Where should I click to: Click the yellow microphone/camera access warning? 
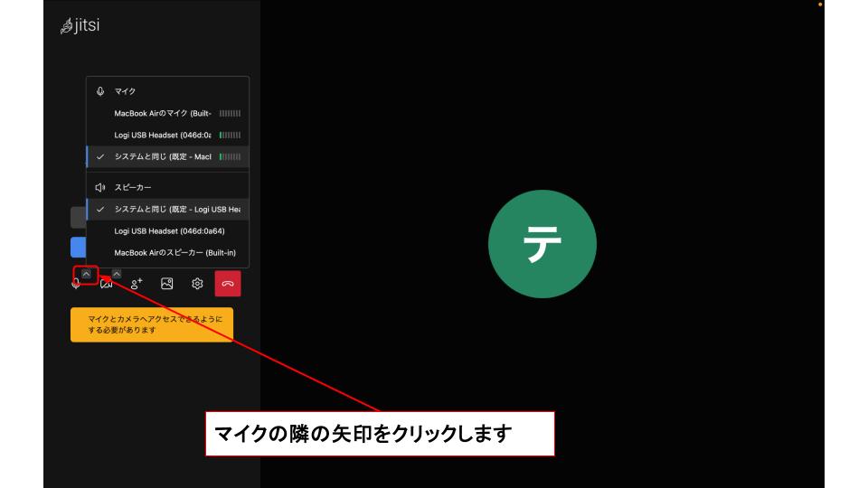pos(151,324)
